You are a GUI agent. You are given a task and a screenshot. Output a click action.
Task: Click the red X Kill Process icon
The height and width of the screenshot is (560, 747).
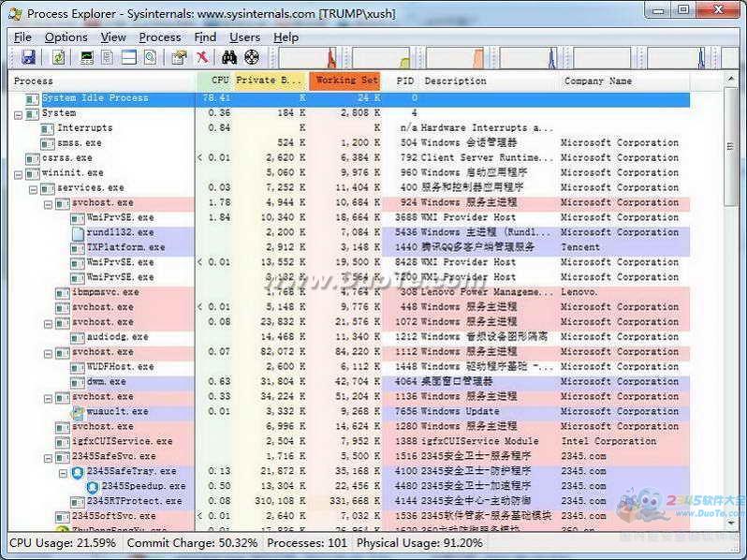201,58
